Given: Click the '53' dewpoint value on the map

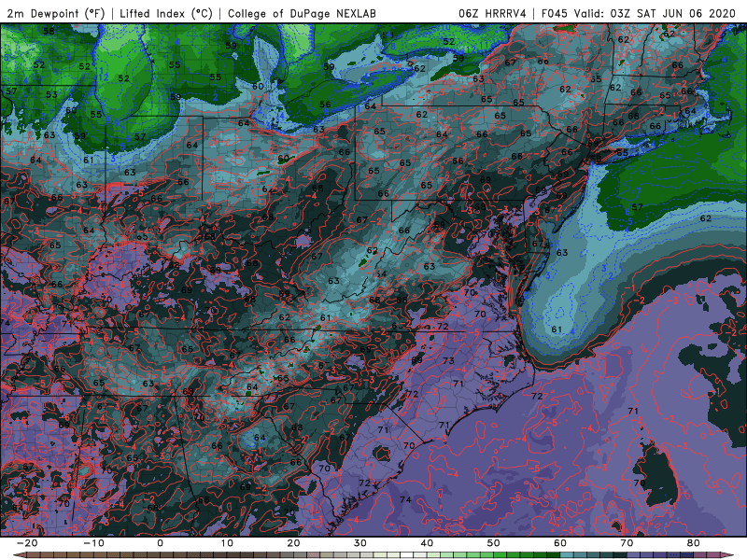Looking at the screenshot, I should tap(51, 94).
